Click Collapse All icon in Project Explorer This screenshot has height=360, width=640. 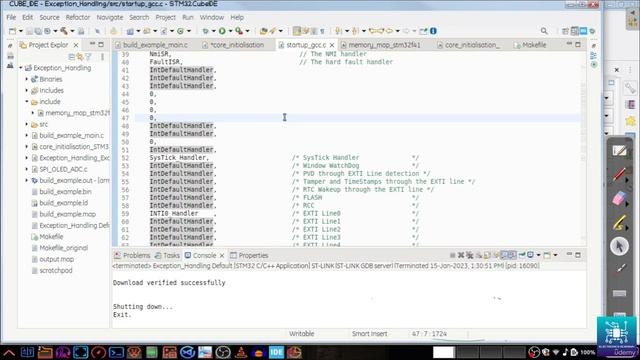point(72,57)
